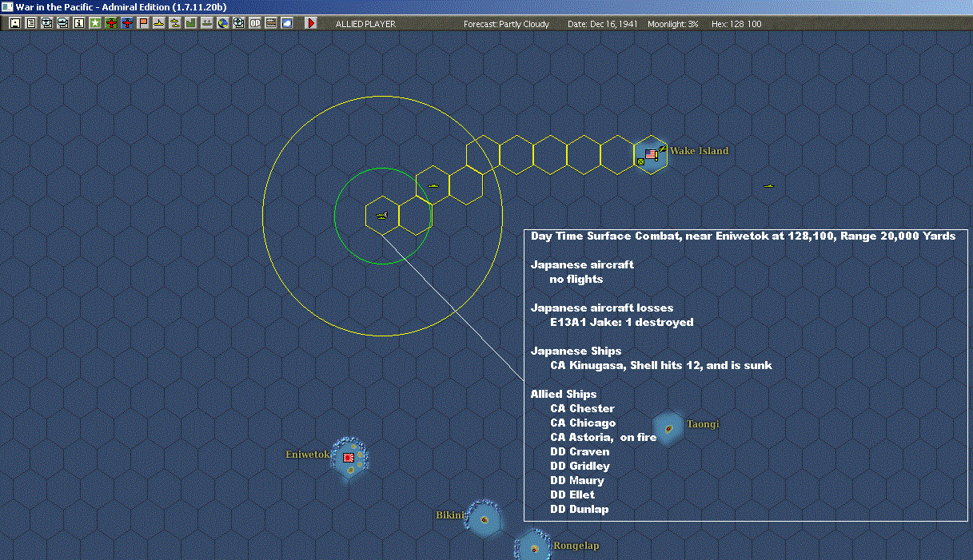Click the Eniwetok map label
This screenshot has width=973, height=560.
tap(308, 455)
